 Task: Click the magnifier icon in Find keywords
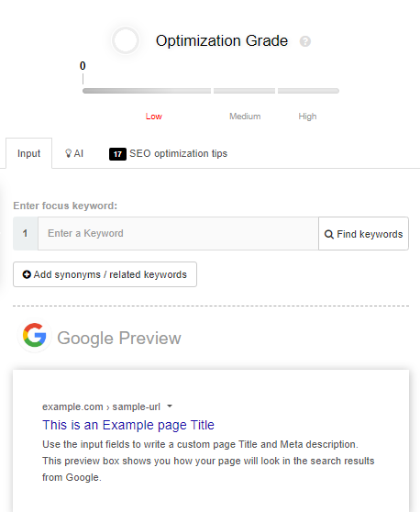tap(329, 234)
